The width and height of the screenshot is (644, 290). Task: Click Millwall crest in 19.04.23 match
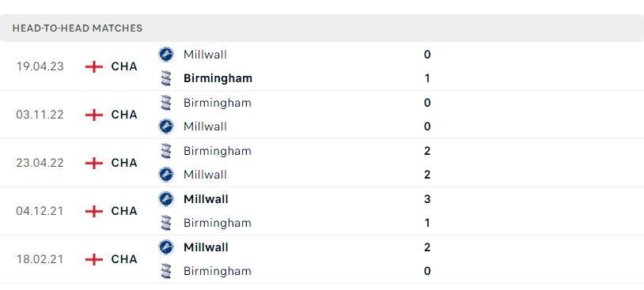166,55
